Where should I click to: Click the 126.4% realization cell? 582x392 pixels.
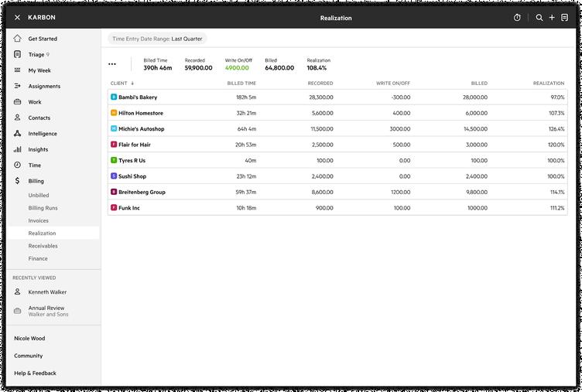click(x=556, y=128)
